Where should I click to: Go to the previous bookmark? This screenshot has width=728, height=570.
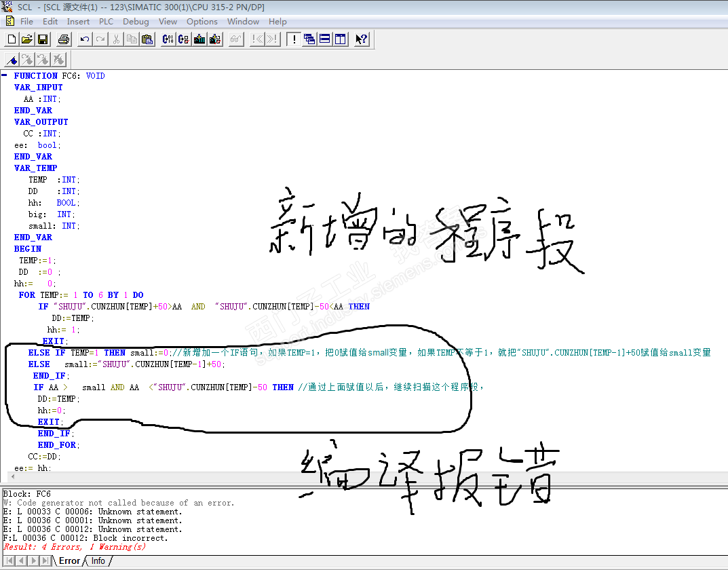coord(43,60)
